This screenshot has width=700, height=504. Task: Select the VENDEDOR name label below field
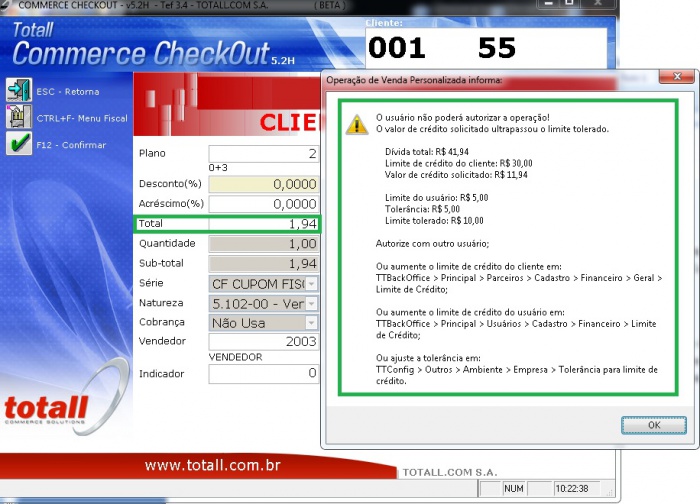(x=235, y=357)
